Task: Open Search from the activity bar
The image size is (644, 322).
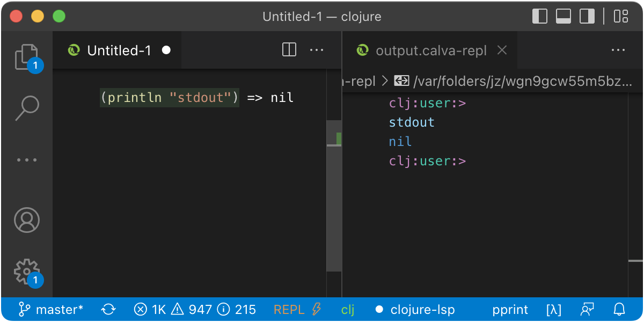Action: [27, 107]
